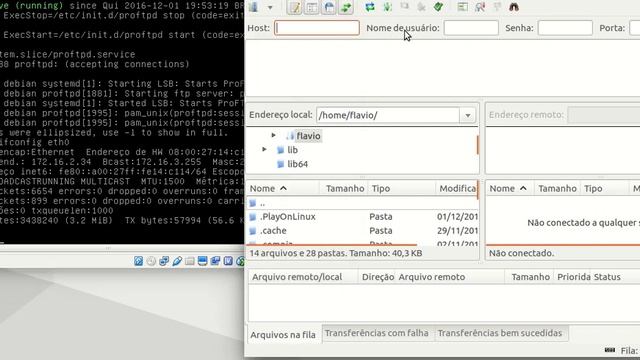Expand the lib folder tree node

pos(264,149)
